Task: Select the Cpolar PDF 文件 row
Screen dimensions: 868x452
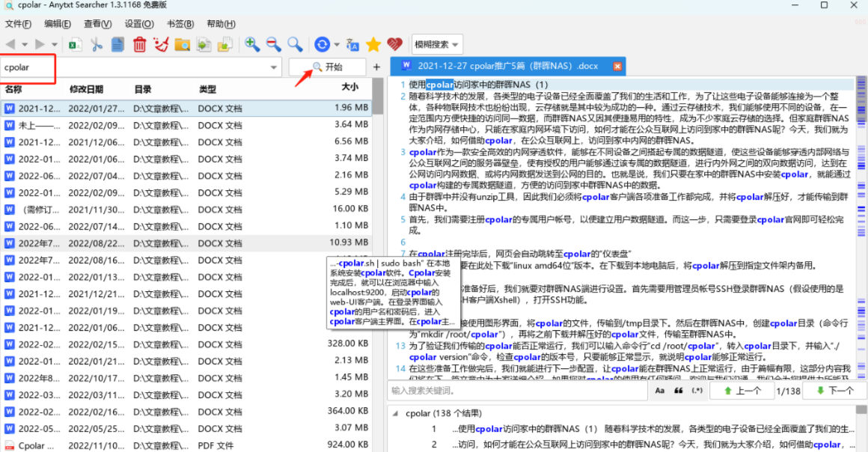Action: click(x=186, y=445)
